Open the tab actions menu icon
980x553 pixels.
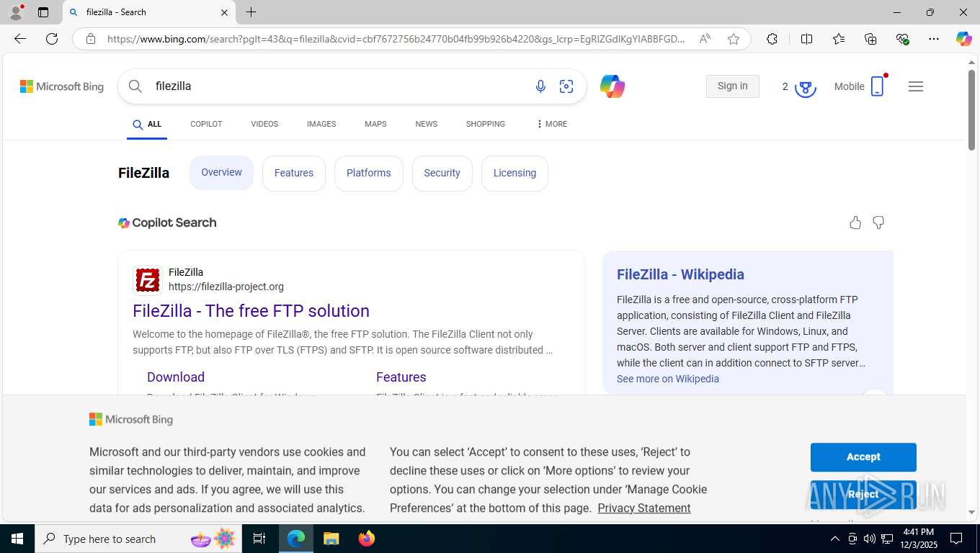pos(43,12)
